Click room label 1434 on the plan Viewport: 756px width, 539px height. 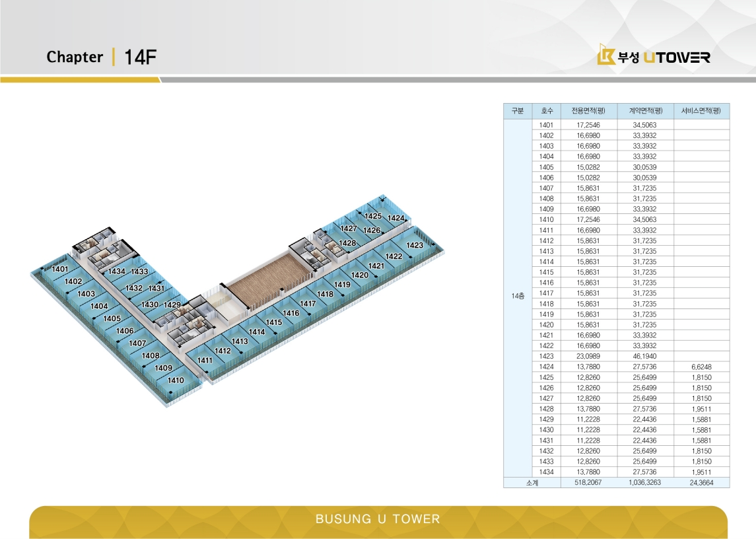[117, 271]
